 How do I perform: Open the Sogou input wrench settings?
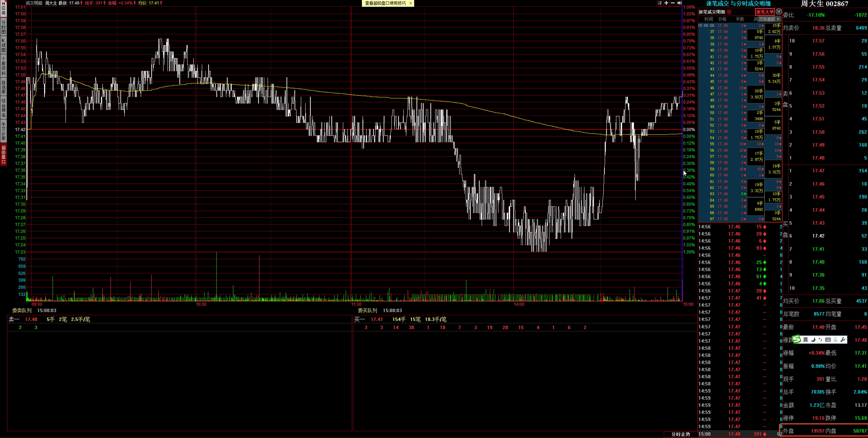(x=843, y=340)
